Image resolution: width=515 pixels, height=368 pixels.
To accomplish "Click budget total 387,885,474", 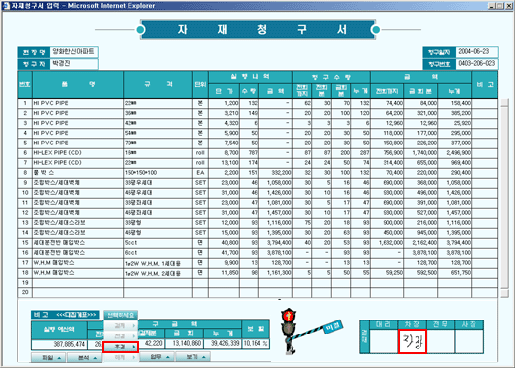I will coord(59,344).
